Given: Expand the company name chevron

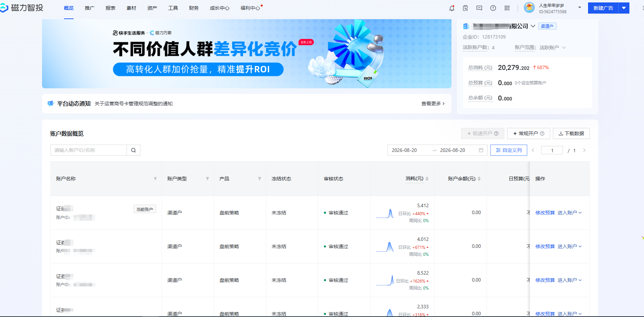Looking at the screenshot, I should point(533,26).
